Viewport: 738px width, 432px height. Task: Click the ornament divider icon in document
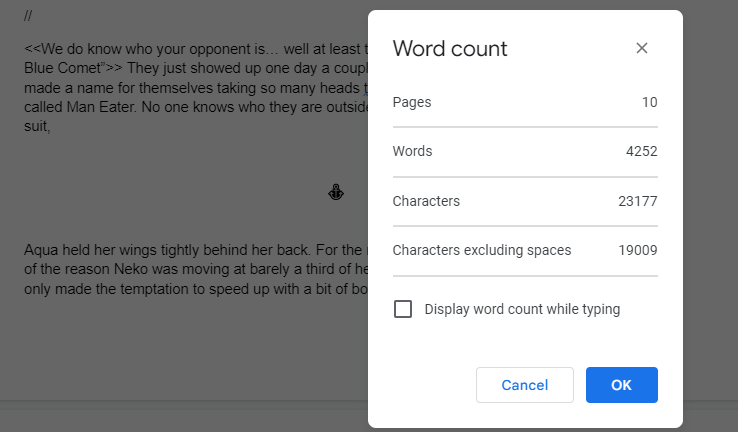337,192
